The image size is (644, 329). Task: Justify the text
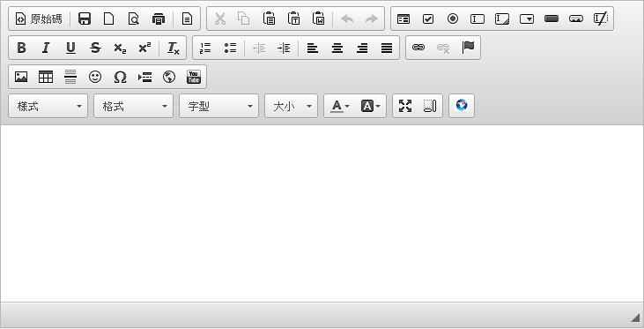(387, 49)
